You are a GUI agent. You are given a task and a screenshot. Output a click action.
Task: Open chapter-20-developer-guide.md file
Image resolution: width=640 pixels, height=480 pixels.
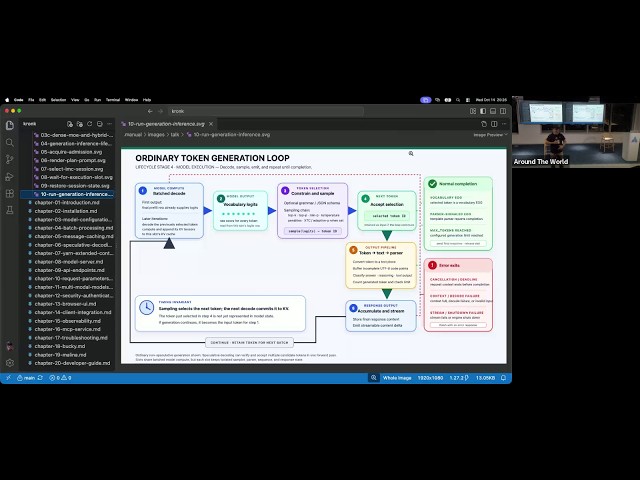[x=68, y=363]
